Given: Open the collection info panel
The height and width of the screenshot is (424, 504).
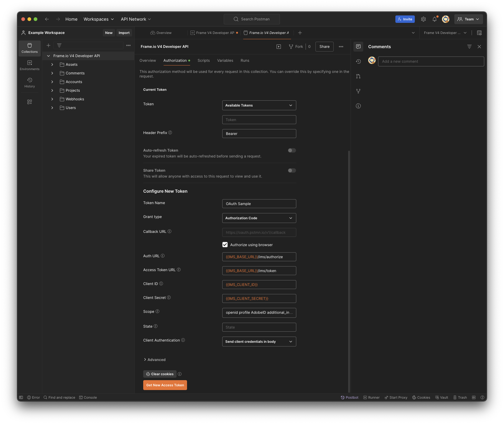Looking at the screenshot, I should coord(358,106).
